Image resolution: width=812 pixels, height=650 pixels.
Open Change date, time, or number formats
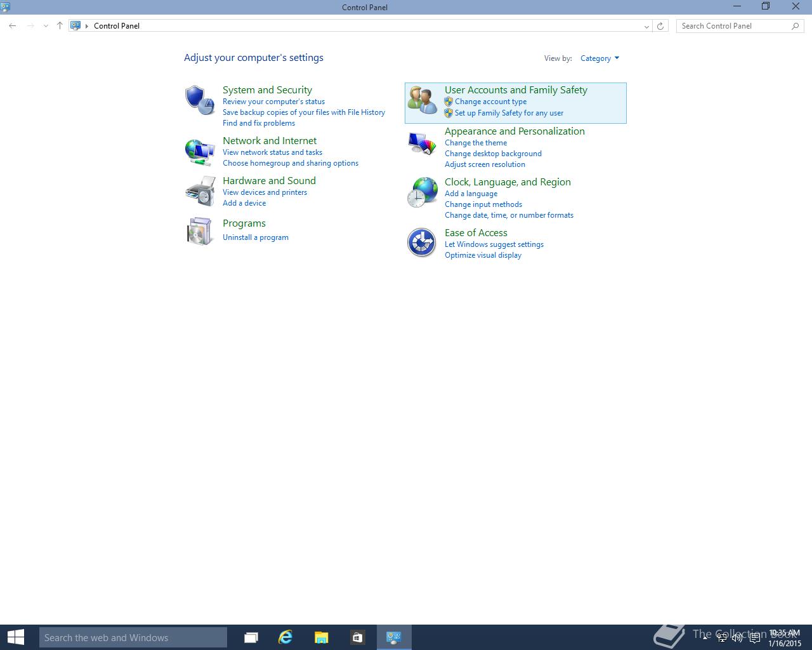click(x=509, y=215)
